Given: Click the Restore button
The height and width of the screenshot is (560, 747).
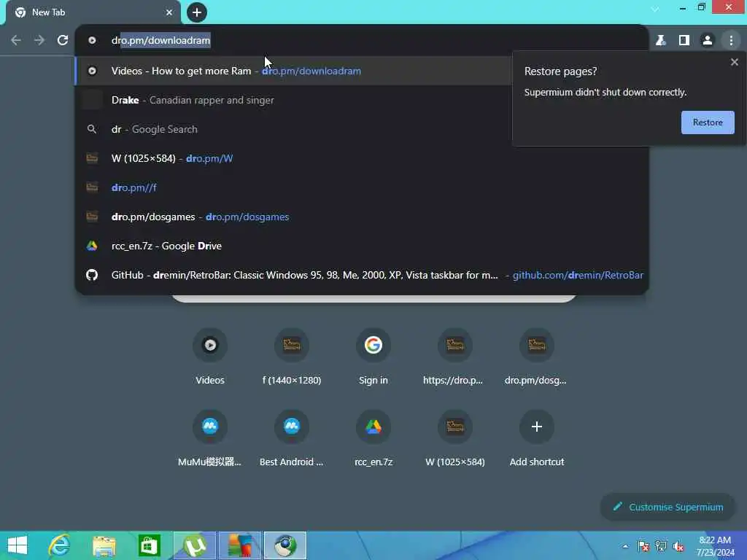Looking at the screenshot, I should [708, 122].
